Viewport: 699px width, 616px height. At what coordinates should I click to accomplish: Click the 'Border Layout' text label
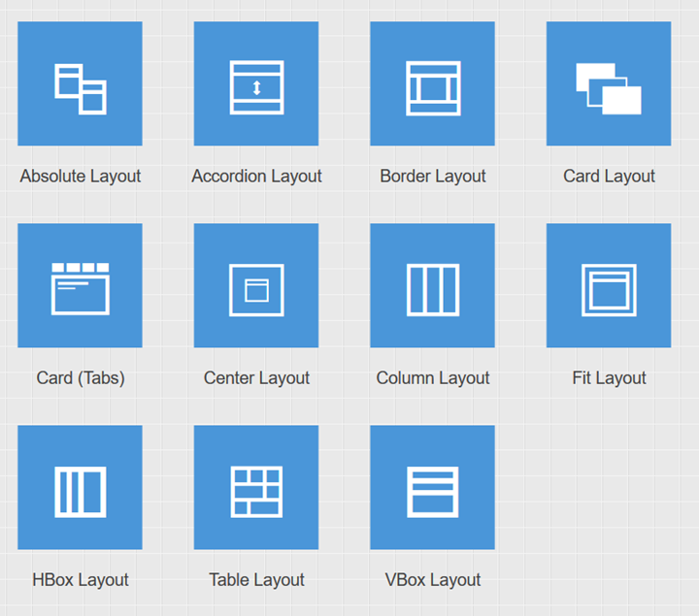click(x=432, y=177)
